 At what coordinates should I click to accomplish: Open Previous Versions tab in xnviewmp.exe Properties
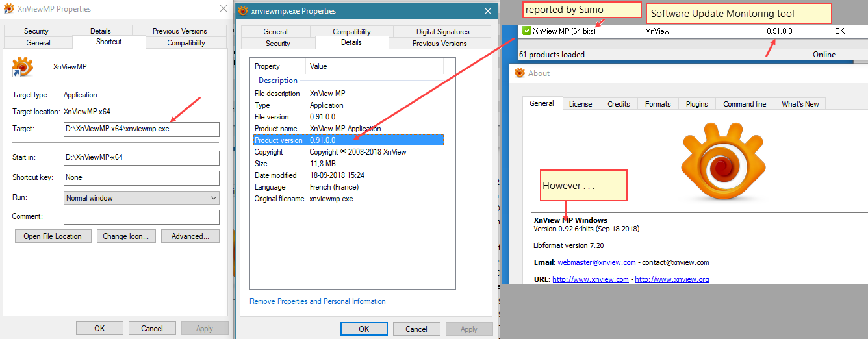(440, 43)
